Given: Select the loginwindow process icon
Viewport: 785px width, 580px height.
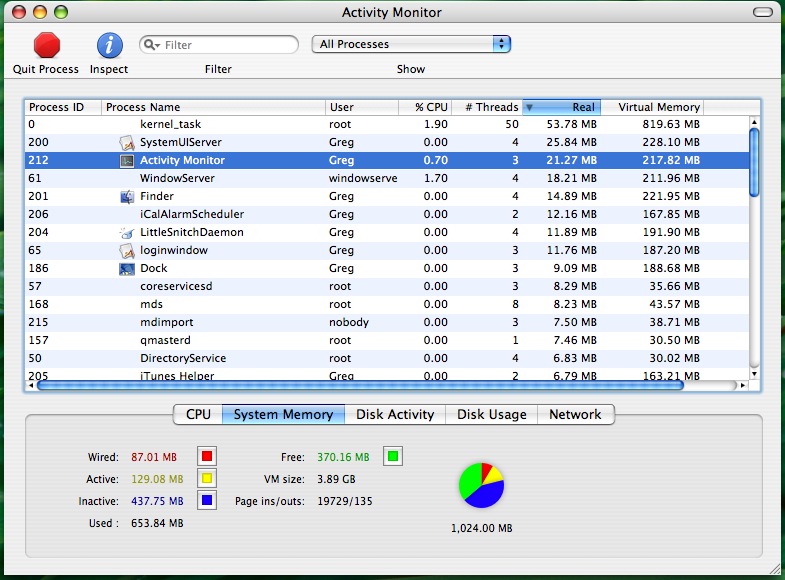Looking at the screenshot, I should 127,251.
